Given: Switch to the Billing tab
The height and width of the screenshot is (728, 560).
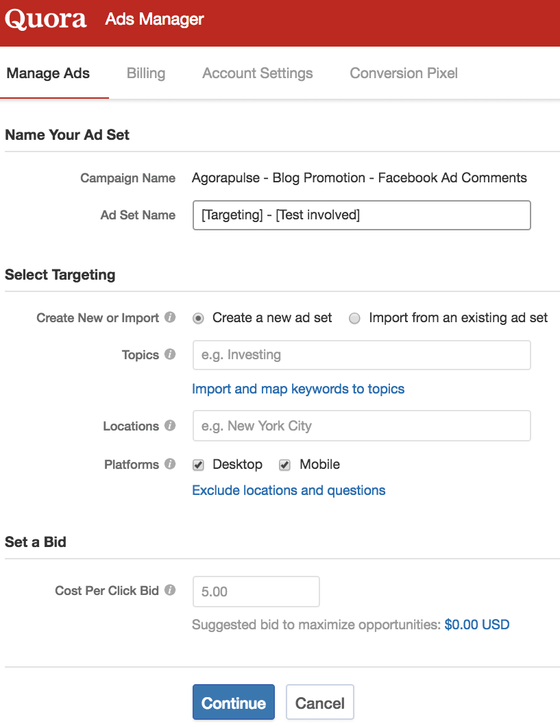Looking at the screenshot, I should (x=146, y=73).
